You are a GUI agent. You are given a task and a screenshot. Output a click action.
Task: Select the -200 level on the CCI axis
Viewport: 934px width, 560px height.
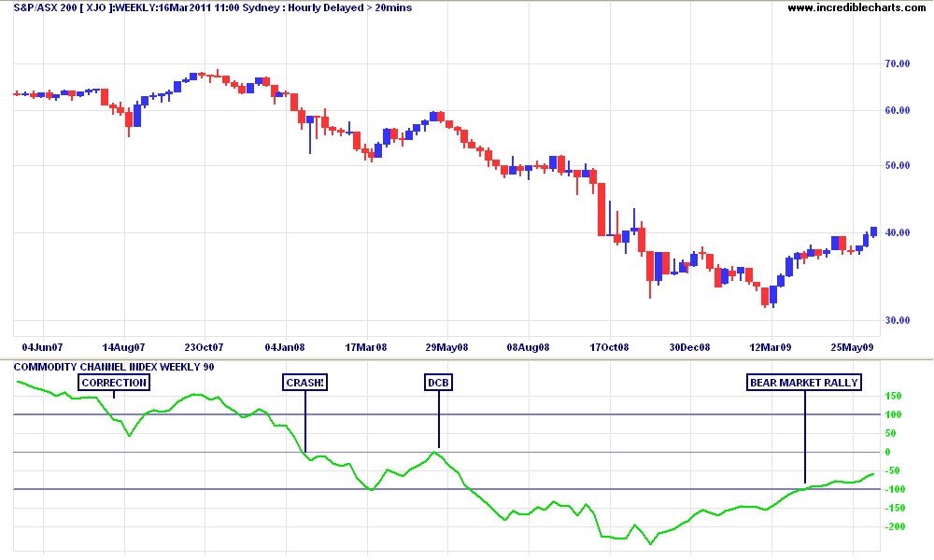pos(895,526)
